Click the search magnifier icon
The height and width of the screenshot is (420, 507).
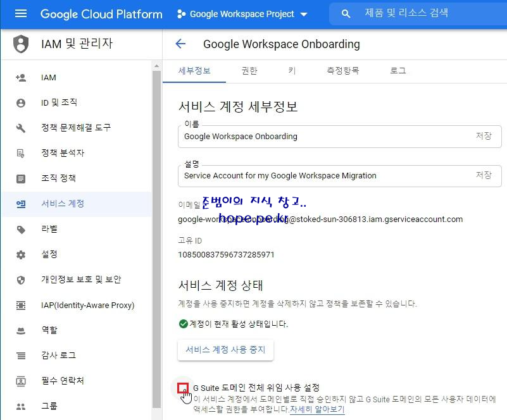[x=346, y=13]
